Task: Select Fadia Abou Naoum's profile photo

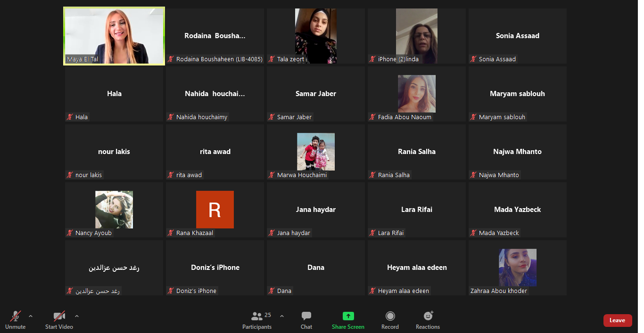Action: click(417, 94)
